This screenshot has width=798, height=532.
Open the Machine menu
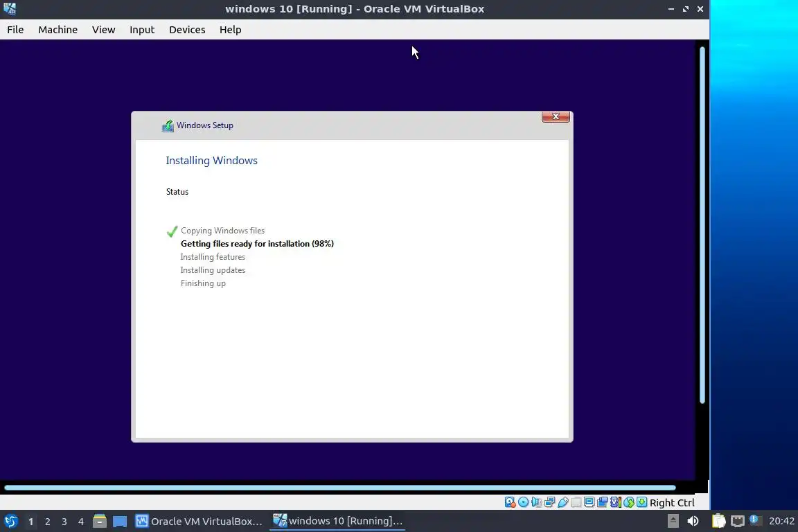(x=58, y=30)
